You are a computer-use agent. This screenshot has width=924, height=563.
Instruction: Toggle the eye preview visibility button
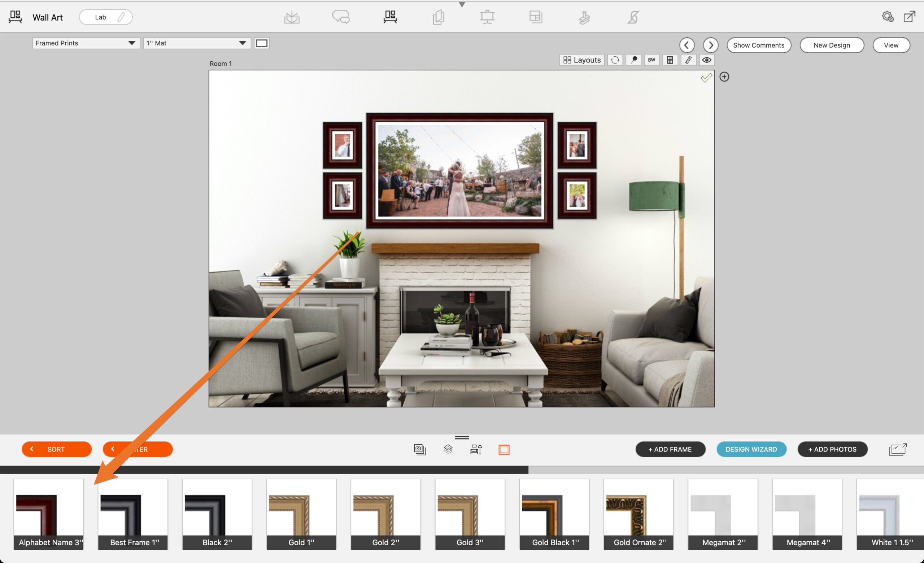pos(706,60)
